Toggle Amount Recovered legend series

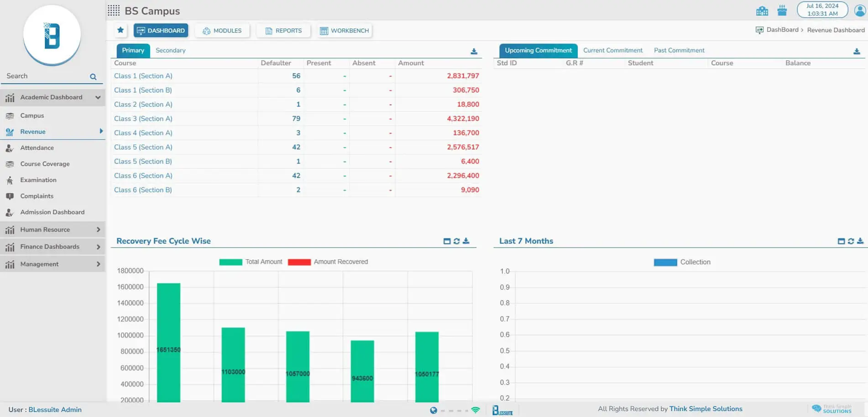(x=328, y=262)
